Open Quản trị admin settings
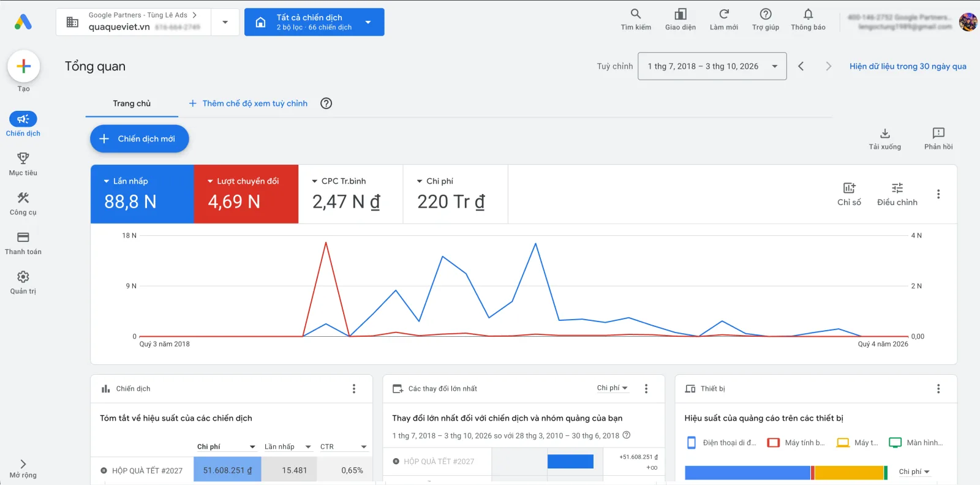The image size is (980, 485). 23,282
